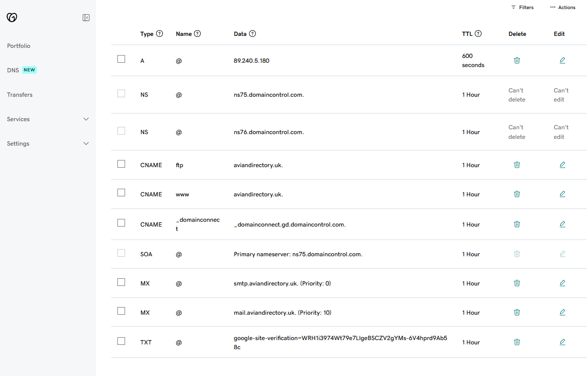Open the Portfolio page
This screenshot has width=588, height=376.
(x=19, y=46)
